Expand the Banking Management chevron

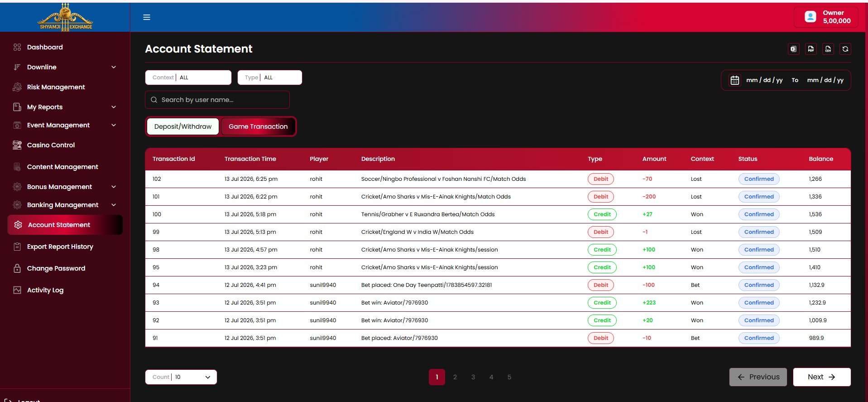pos(114,205)
